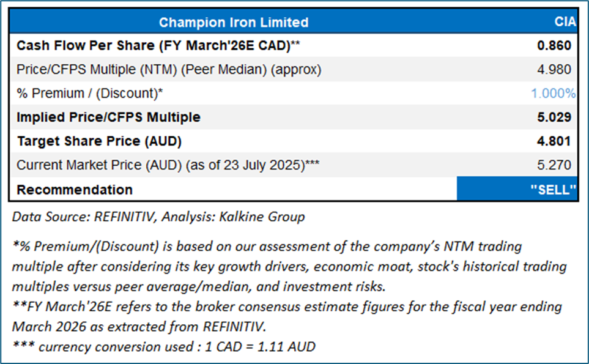The width and height of the screenshot is (589, 364).
Task: Click the 4.980 peer median value
Action: (x=555, y=70)
